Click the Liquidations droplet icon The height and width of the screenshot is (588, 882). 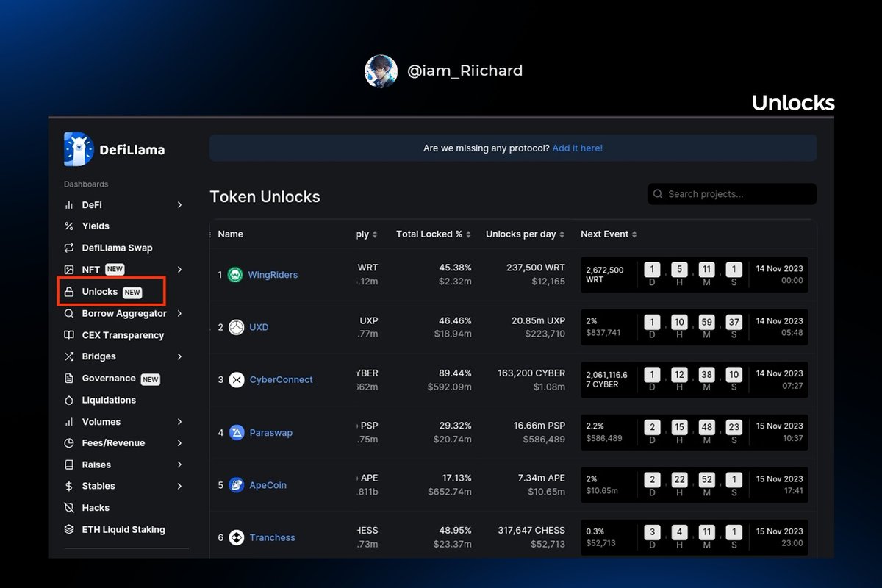point(69,401)
